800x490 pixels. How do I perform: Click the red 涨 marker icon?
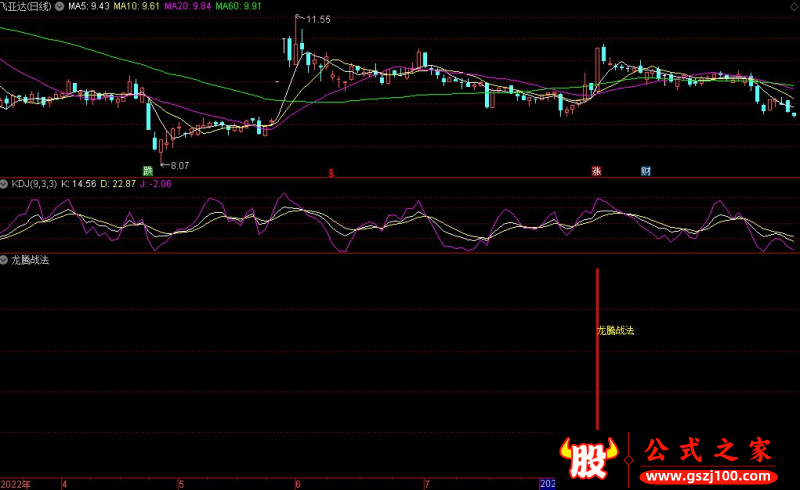click(x=597, y=171)
